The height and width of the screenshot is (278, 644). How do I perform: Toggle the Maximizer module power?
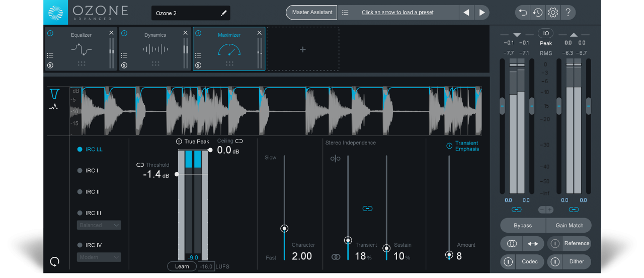[x=198, y=33]
